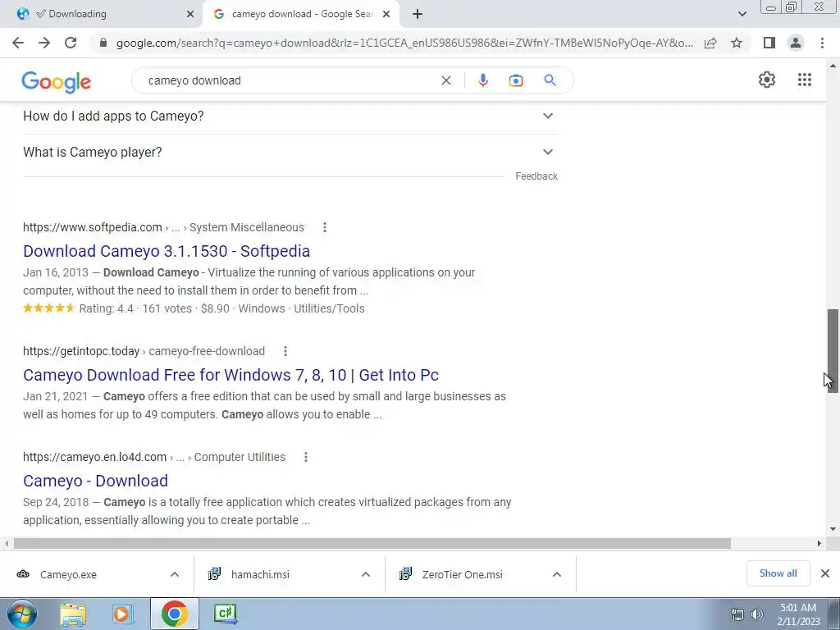The width and height of the screenshot is (840, 630).
Task: Open a new browser tab
Action: pyautogui.click(x=418, y=14)
